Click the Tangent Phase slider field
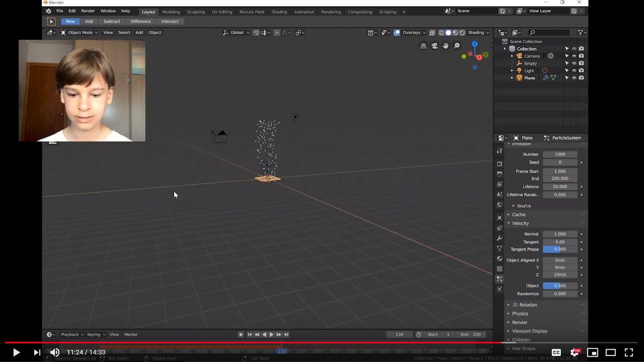Image resolution: width=644 pixels, height=362 pixels. (560, 249)
